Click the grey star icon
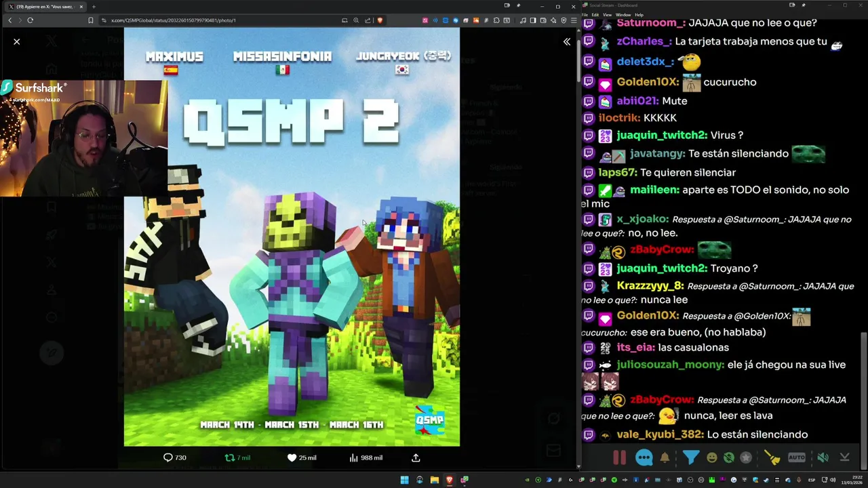Viewport: 868px width, 488px height. pyautogui.click(x=746, y=457)
